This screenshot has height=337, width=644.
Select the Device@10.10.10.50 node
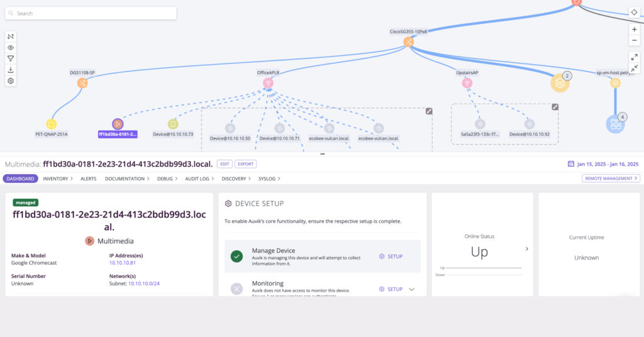[230, 128]
